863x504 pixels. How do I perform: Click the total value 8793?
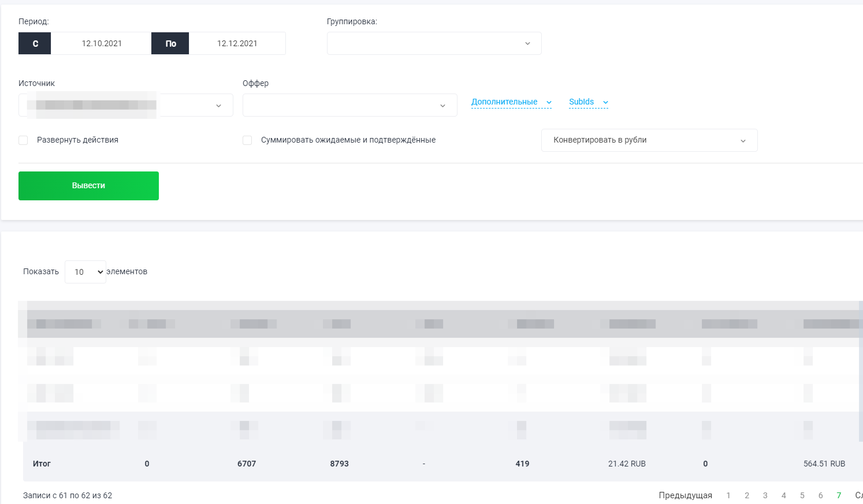340,464
